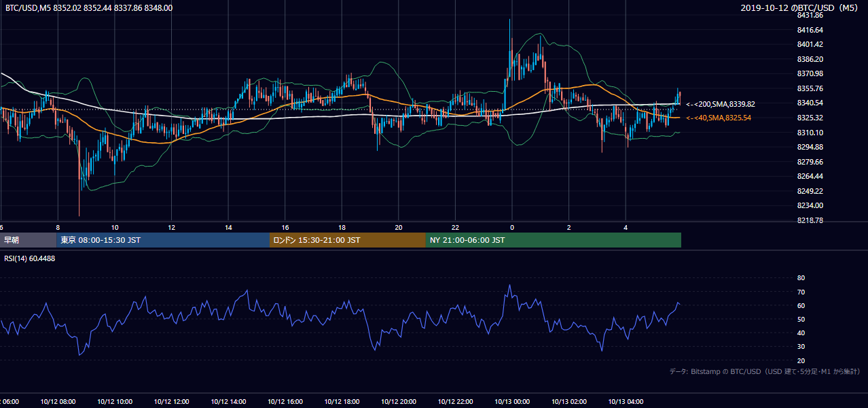The image size is (868, 408).
Task: Click price axis value 8401.42
Action: (810, 44)
